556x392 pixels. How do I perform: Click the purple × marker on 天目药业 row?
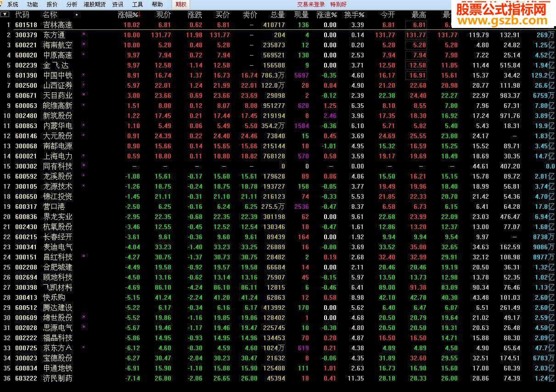click(84, 95)
